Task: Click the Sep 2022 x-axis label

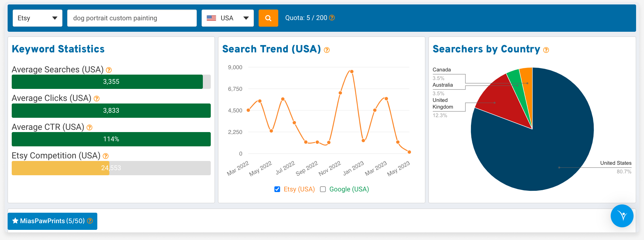Action: click(307, 168)
